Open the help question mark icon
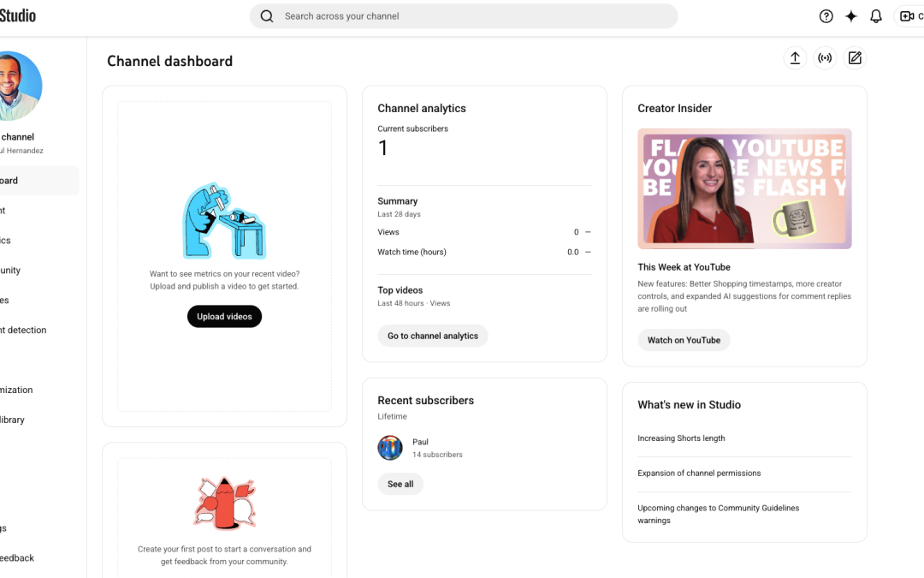The height and width of the screenshot is (578, 924). point(826,15)
